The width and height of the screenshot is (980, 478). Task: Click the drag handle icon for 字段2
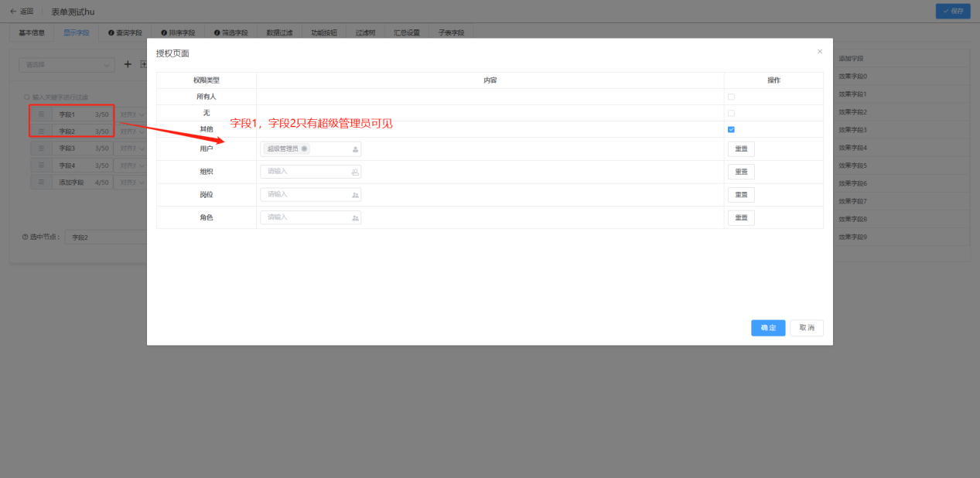pos(42,131)
